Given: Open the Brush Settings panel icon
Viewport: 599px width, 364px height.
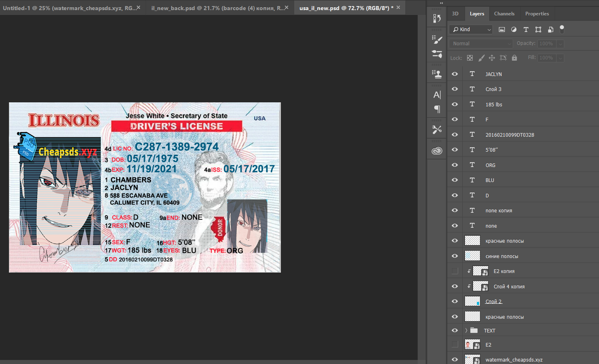Looking at the screenshot, I should (437, 40).
